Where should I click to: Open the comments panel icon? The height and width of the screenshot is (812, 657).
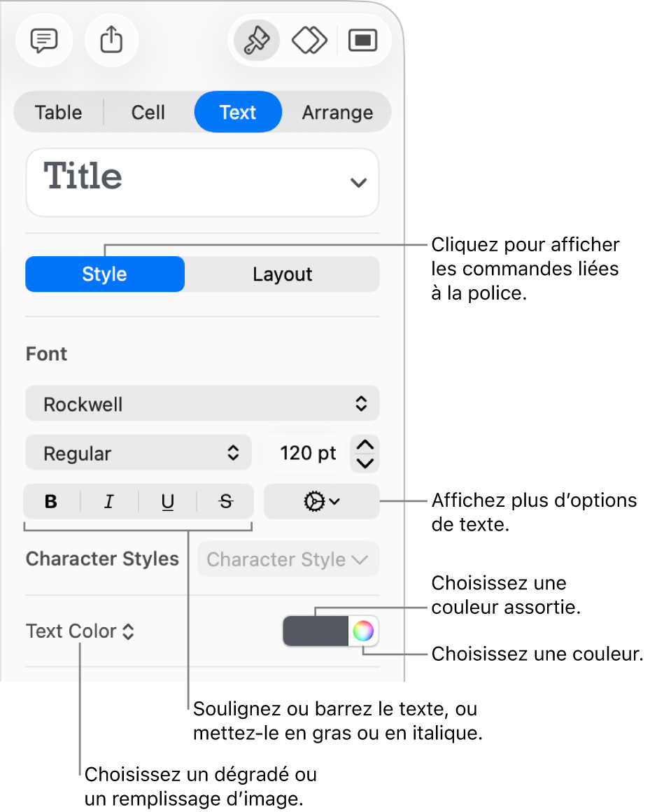(44, 41)
